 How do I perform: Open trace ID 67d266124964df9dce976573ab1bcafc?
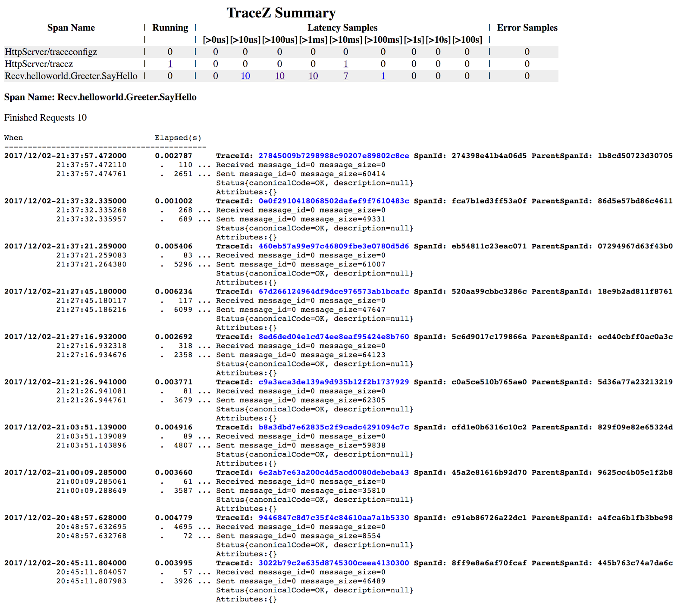(x=334, y=291)
